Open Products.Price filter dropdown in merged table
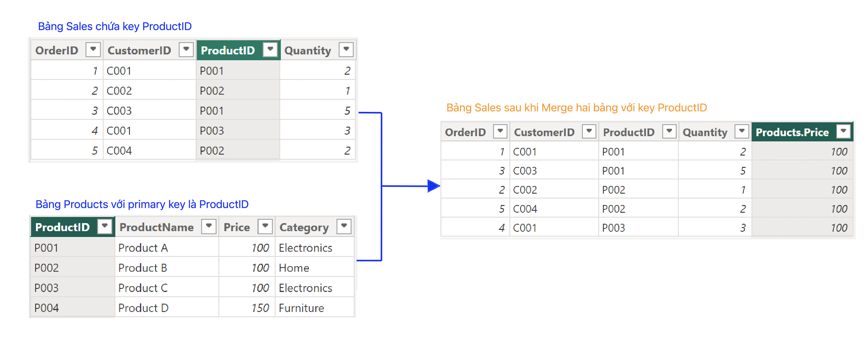Viewport: 868px width, 351px height. [x=843, y=131]
